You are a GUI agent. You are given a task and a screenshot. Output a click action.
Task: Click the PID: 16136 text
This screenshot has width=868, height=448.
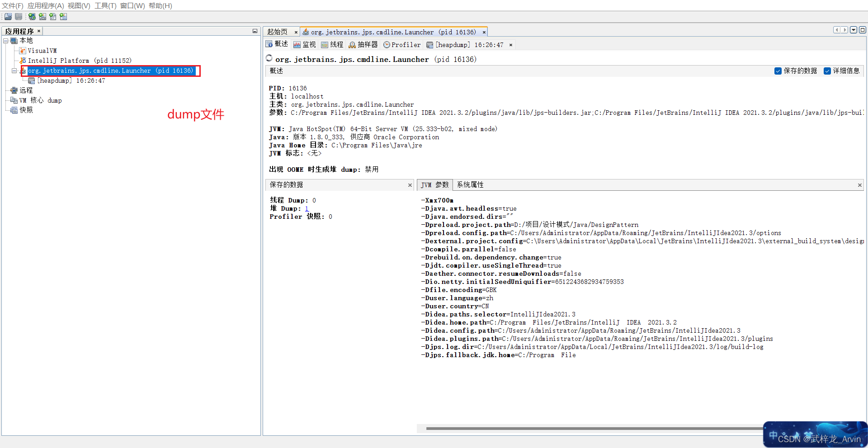click(x=288, y=89)
